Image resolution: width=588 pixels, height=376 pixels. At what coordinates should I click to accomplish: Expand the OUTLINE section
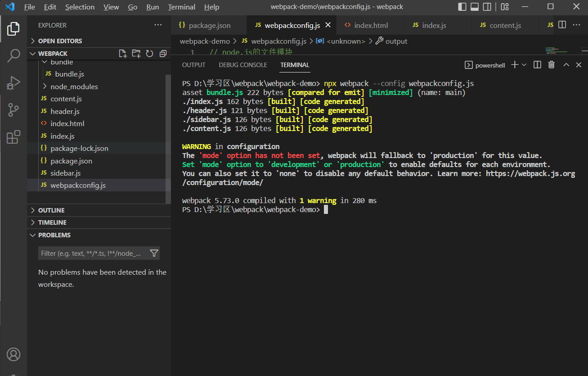[x=99, y=210]
